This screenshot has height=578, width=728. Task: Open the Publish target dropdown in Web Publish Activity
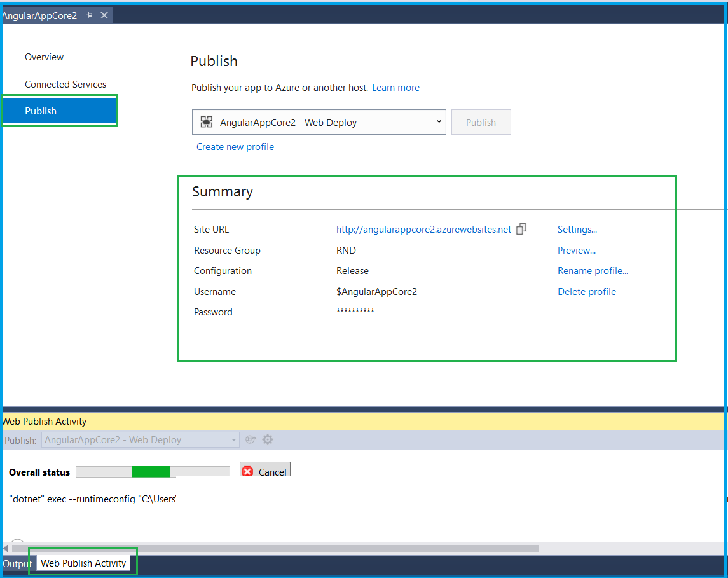coord(233,439)
